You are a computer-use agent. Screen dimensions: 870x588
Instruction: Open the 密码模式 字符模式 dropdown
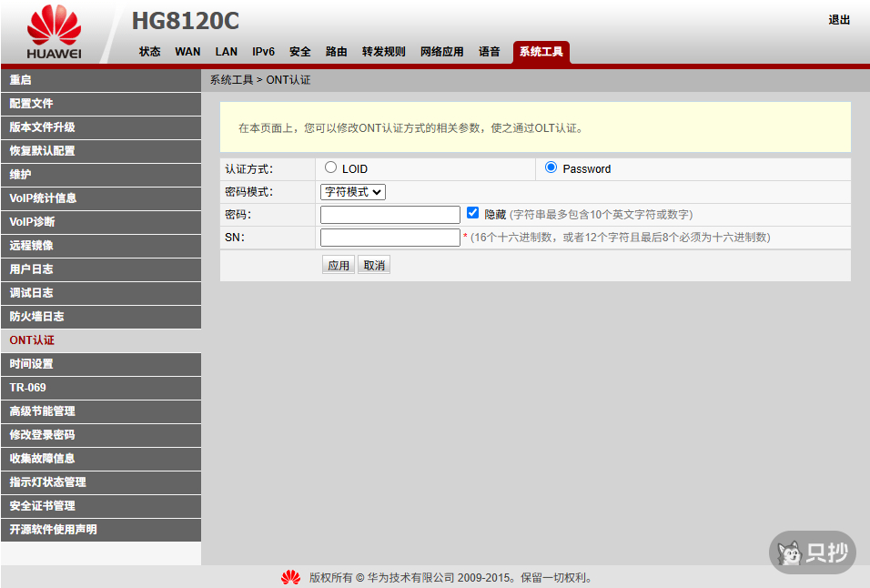click(x=353, y=192)
